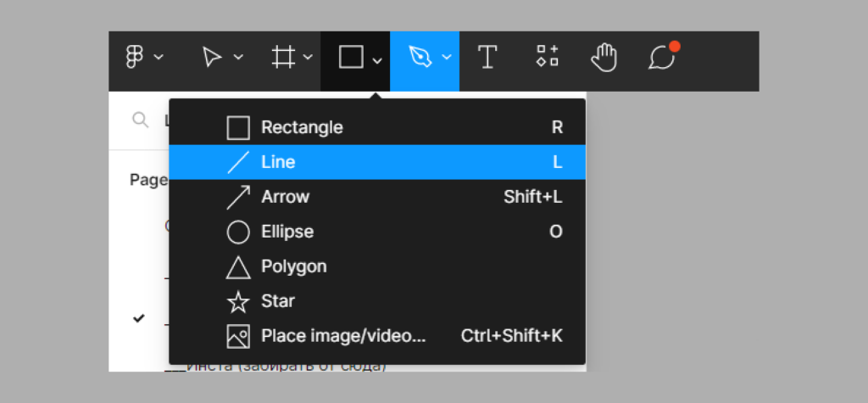The image size is (868, 403).
Task: Choose Rectangle from the shape menu
Action: 377,127
